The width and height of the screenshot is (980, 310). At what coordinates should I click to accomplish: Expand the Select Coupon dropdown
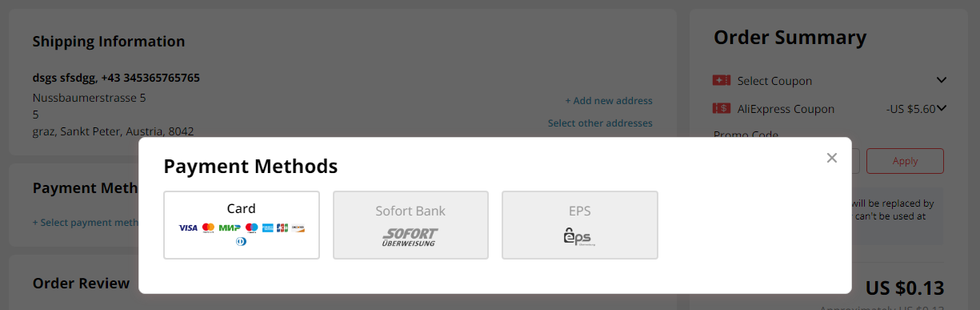tap(942, 80)
